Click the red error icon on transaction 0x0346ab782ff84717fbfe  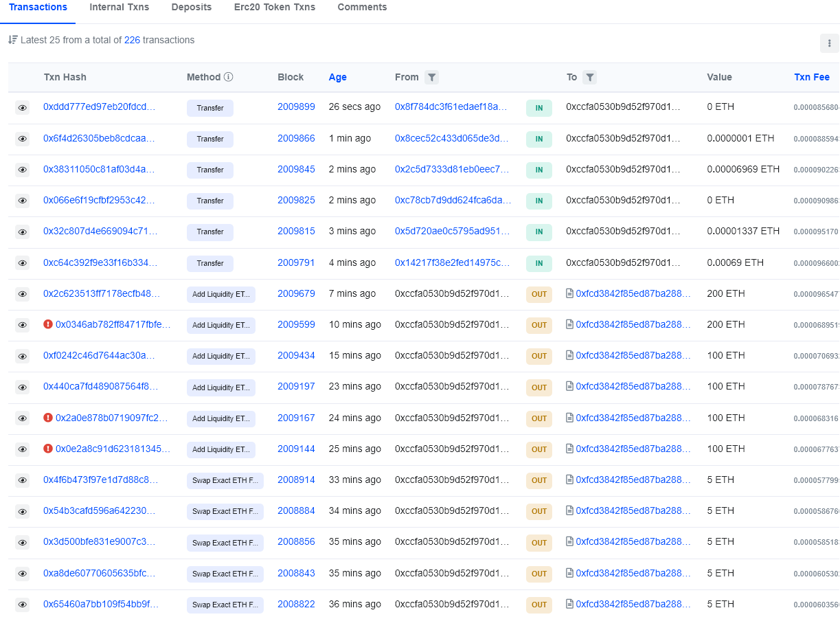[48, 324]
